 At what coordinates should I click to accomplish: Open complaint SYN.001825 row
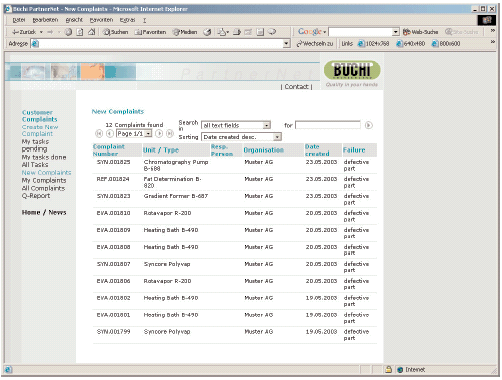pyautogui.click(x=235, y=165)
